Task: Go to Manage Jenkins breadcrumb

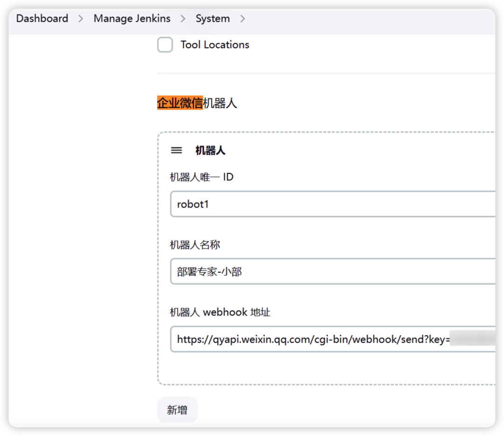Action: 132,19
